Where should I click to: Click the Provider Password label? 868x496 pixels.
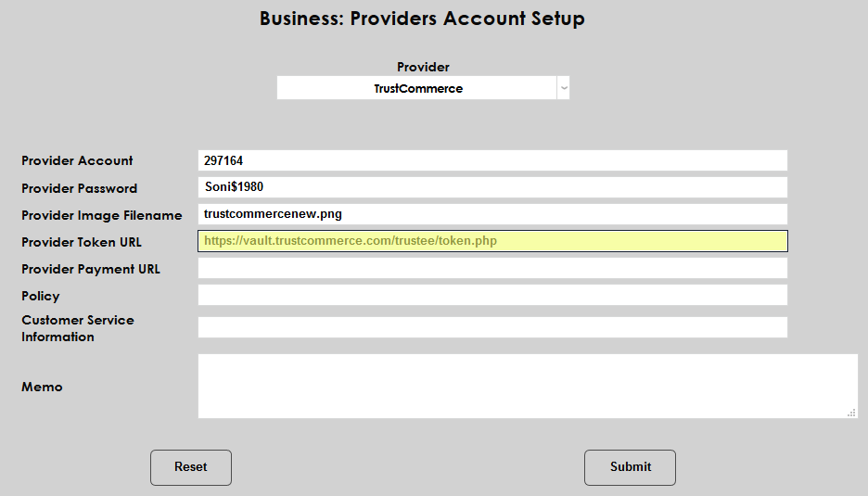pyautogui.click(x=79, y=188)
